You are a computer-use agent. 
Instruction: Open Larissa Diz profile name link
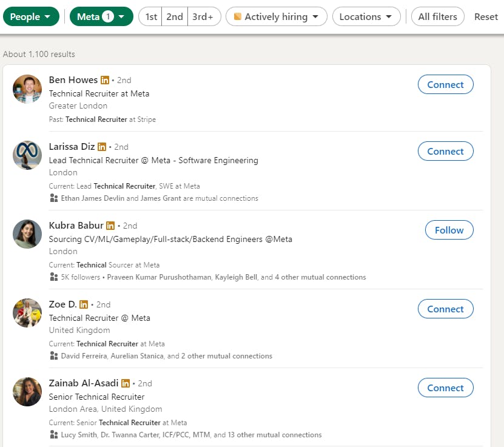point(72,147)
